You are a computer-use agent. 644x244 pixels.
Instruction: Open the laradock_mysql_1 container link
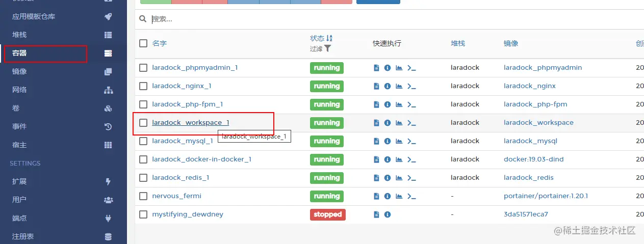coord(183,141)
